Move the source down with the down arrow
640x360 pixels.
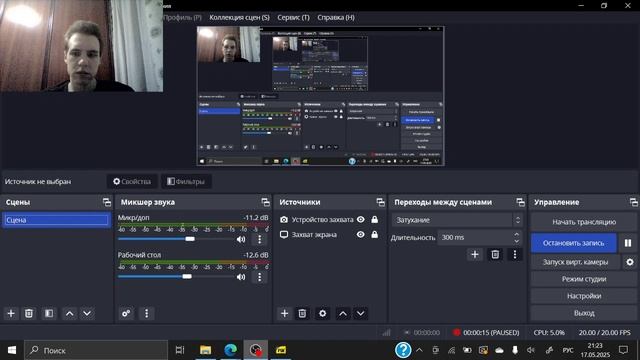tap(360, 313)
